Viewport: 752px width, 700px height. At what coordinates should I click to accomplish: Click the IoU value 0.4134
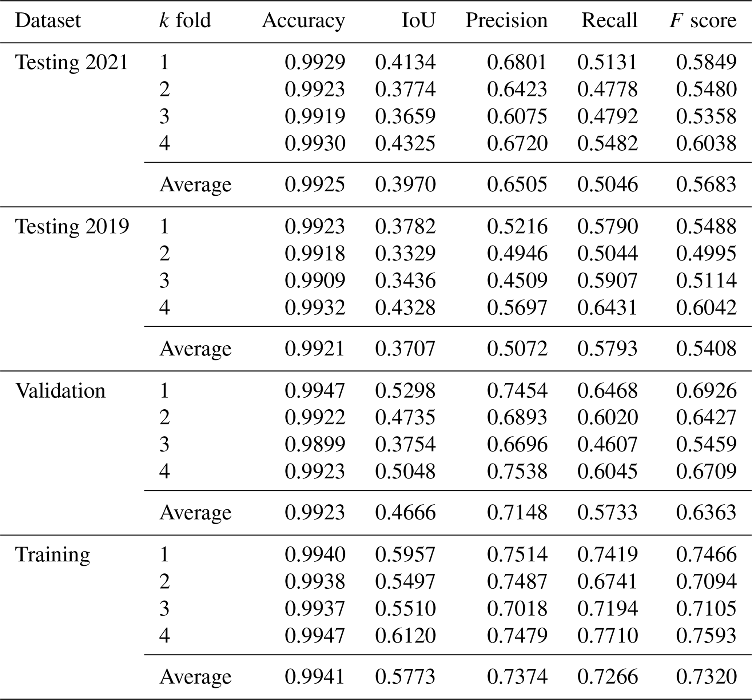click(405, 63)
